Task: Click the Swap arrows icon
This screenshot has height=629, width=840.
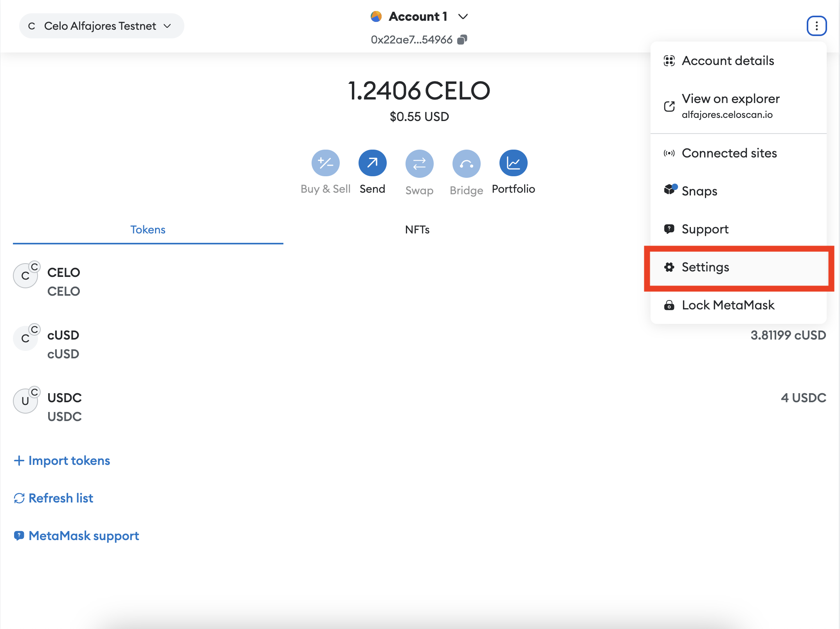Action: (x=419, y=163)
